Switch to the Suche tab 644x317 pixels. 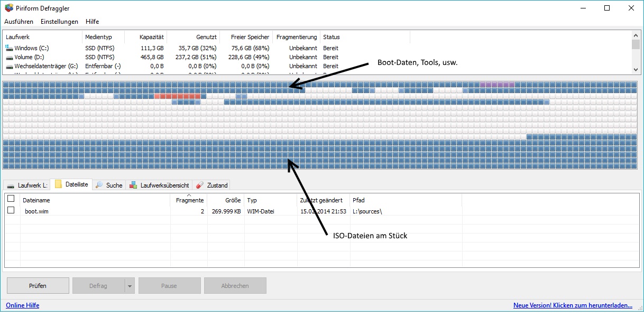pos(109,185)
